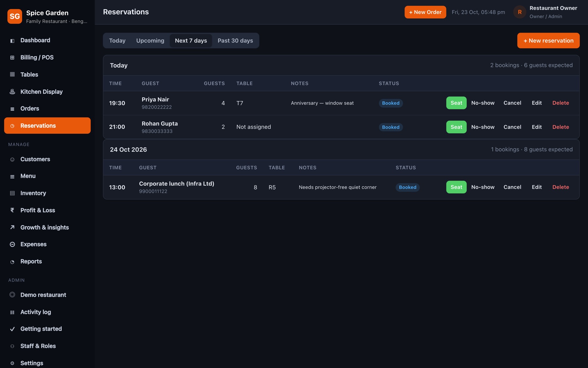Click the '24 Oct 2026' section heading
Screen dimensions: 588x368
[128, 149]
